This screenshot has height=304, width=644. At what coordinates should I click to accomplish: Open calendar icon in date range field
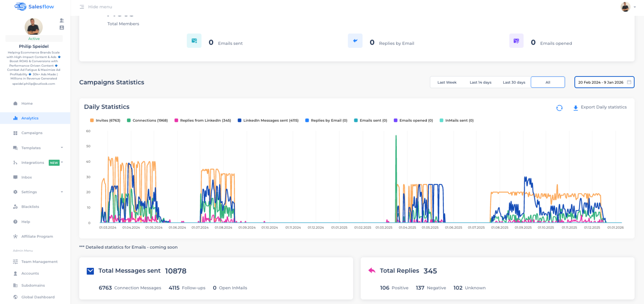click(x=629, y=82)
